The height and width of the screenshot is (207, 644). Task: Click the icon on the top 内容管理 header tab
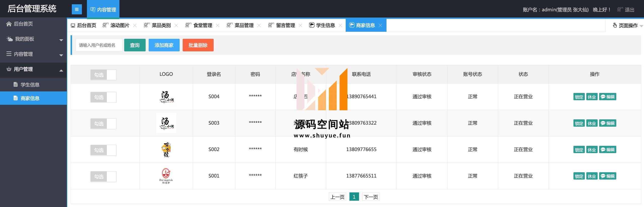pos(93,10)
